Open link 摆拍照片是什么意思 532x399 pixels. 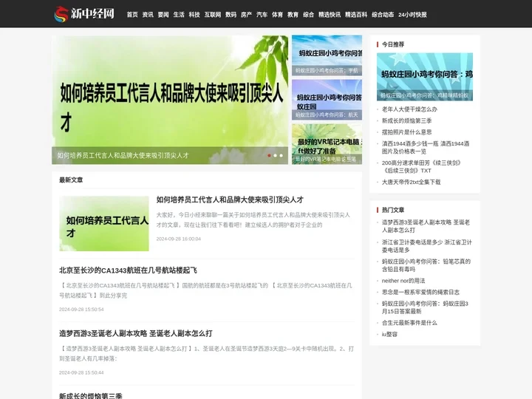pos(407,132)
